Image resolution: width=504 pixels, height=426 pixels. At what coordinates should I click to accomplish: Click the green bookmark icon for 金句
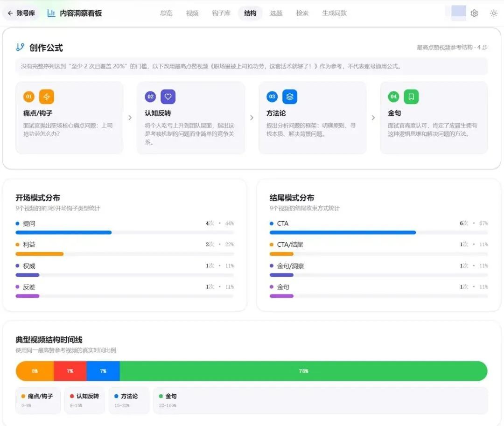411,97
